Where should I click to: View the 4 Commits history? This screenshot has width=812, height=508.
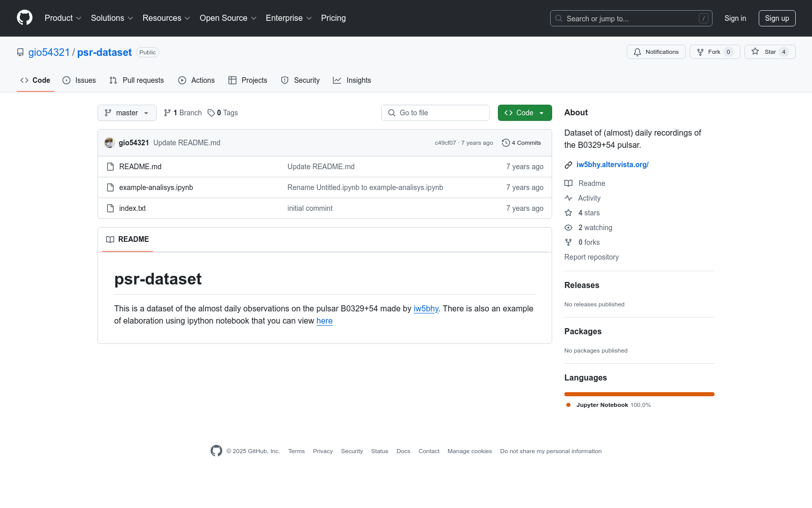(x=521, y=143)
